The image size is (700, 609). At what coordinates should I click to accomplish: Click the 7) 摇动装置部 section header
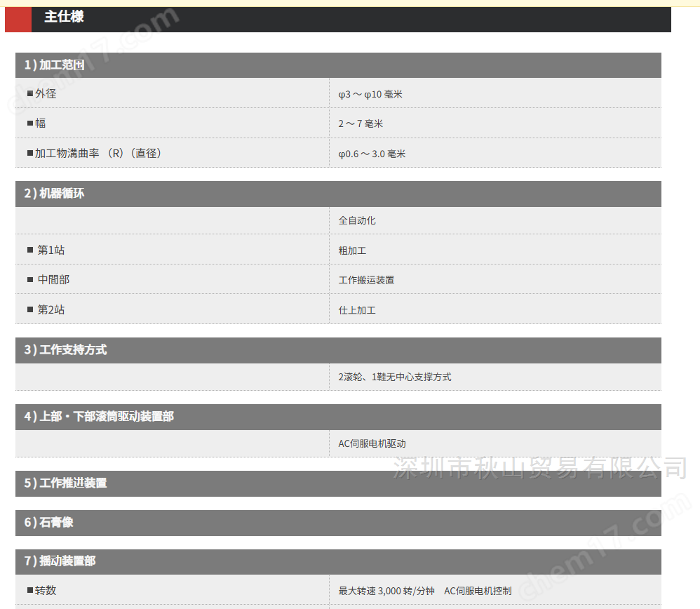338,562
